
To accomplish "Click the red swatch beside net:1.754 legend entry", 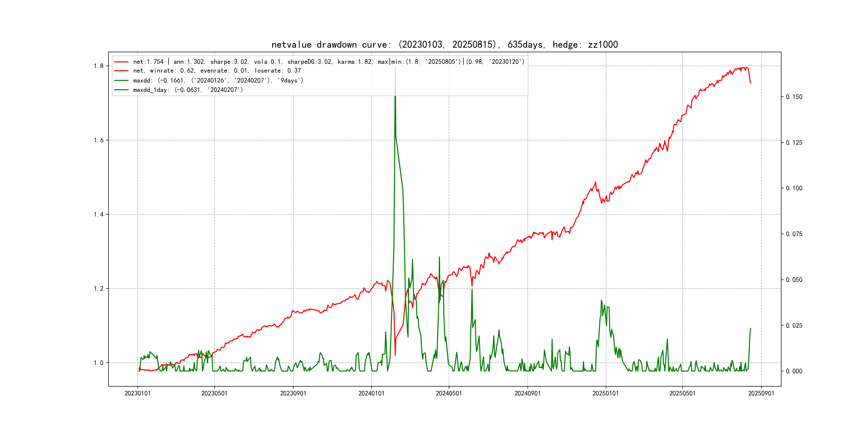I will [x=121, y=62].
